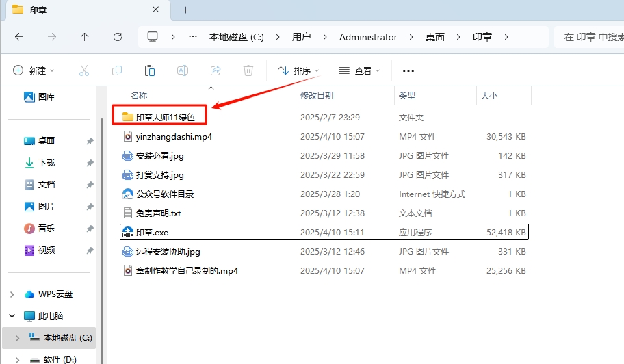The height and width of the screenshot is (364, 624).
Task: Open the See more ellipsis menu
Action: (x=408, y=70)
